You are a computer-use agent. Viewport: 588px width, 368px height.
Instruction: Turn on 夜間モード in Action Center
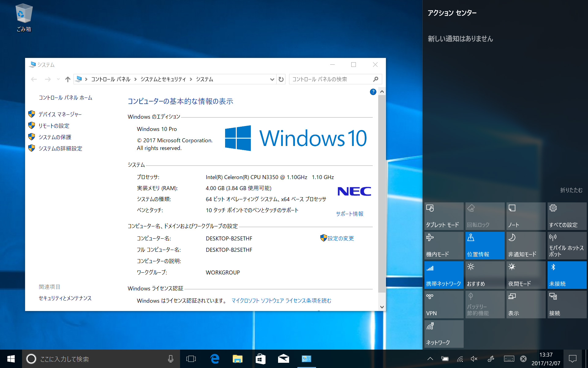click(x=526, y=275)
